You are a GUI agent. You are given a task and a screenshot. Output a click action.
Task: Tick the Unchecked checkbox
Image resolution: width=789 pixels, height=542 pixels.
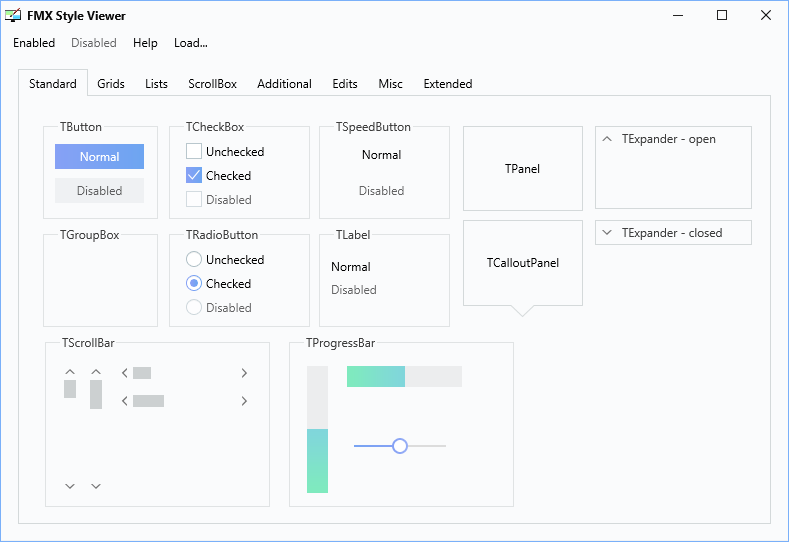[x=194, y=151]
